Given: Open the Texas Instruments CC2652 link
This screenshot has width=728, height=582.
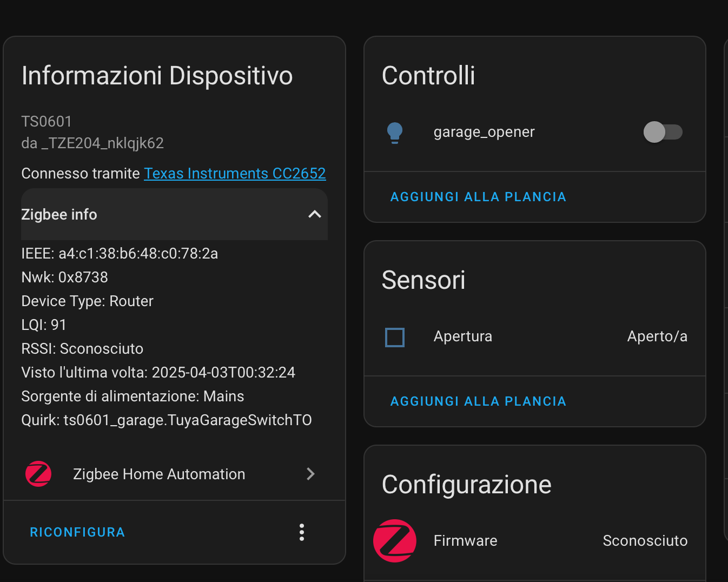Looking at the screenshot, I should 235,173.
